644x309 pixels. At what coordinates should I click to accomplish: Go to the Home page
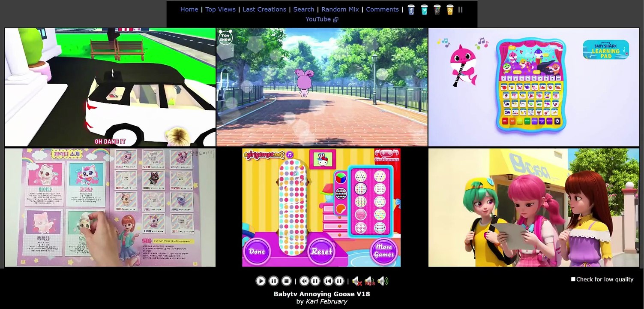click(189, 9)
